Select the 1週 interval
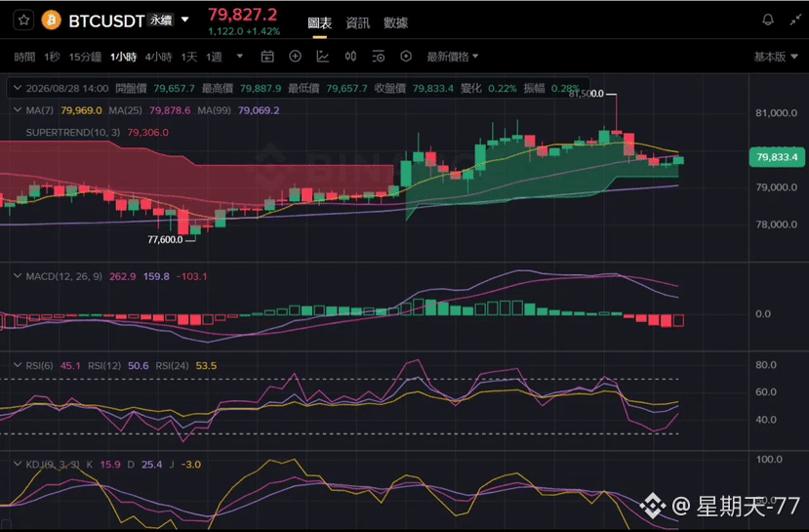 [x=214, y=57]
